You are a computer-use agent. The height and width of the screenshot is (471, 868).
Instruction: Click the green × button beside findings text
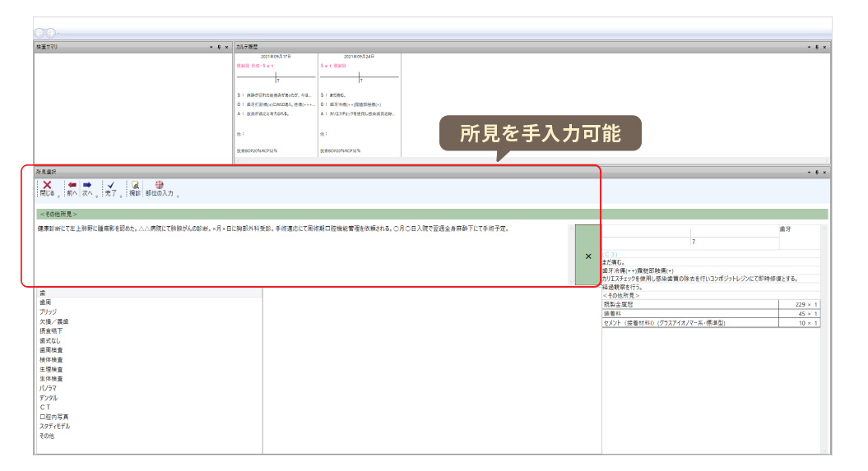pos(587,256)
